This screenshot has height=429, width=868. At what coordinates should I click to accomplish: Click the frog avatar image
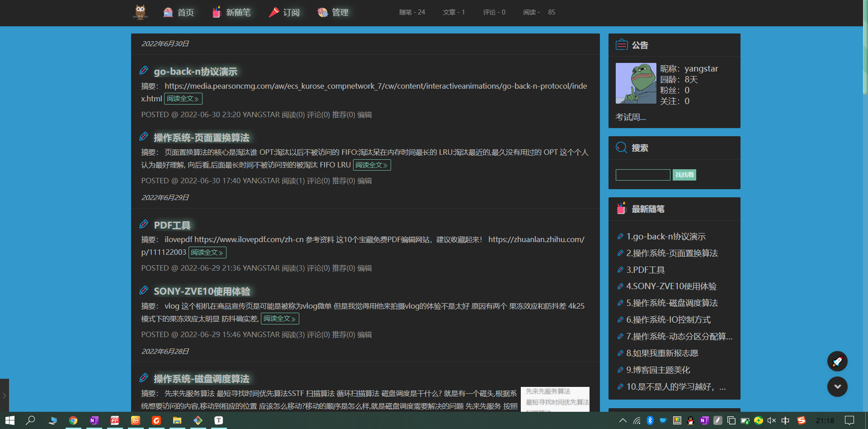(636, 83)
